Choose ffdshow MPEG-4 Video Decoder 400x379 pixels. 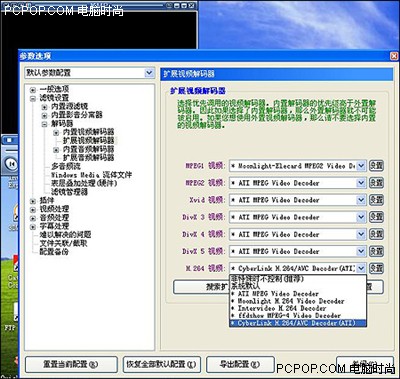point(298,316)
